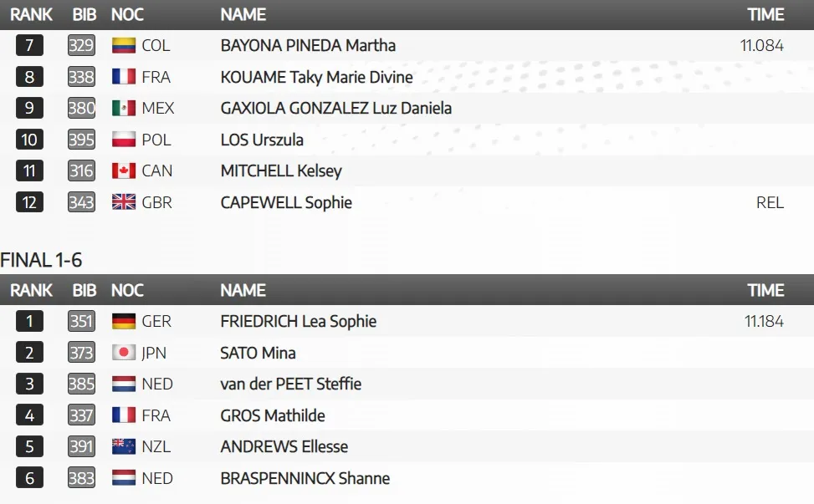814x504 pixels.
Task: Click the NAME column header in top table
Action: [243, 14]
